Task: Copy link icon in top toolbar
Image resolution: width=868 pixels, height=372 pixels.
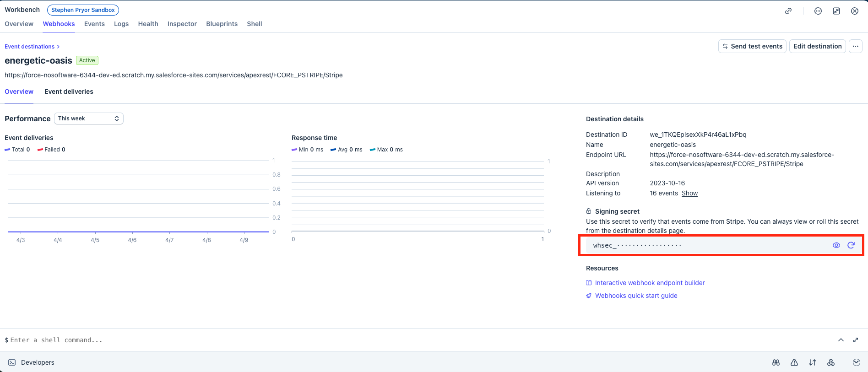Action: [788, 11]
